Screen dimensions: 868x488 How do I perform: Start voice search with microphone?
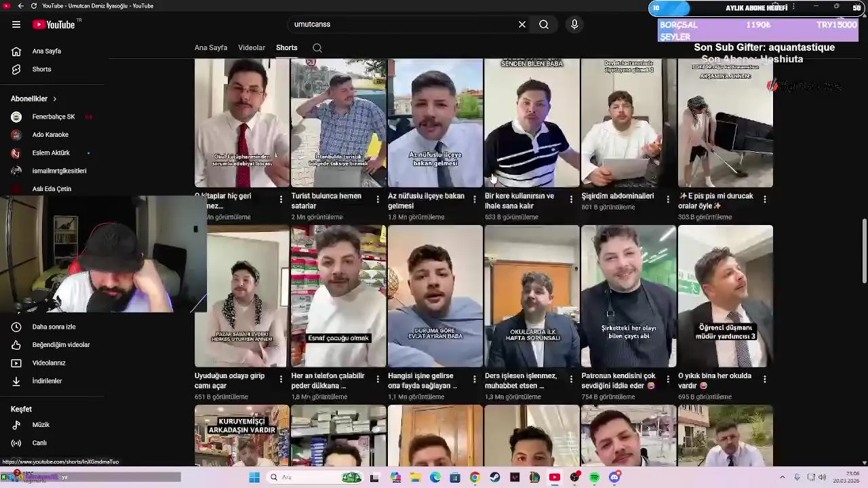pos(574,24)
